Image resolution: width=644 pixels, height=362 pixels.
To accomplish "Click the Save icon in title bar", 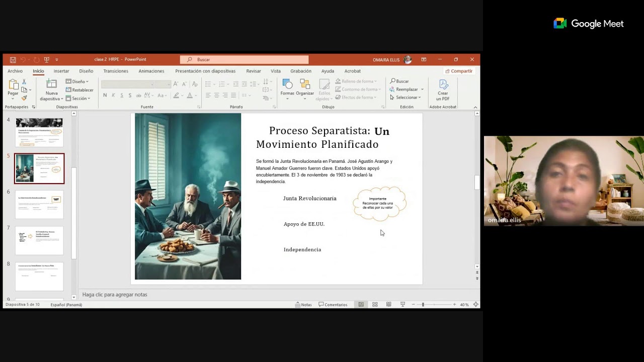I will click(13, 59).
